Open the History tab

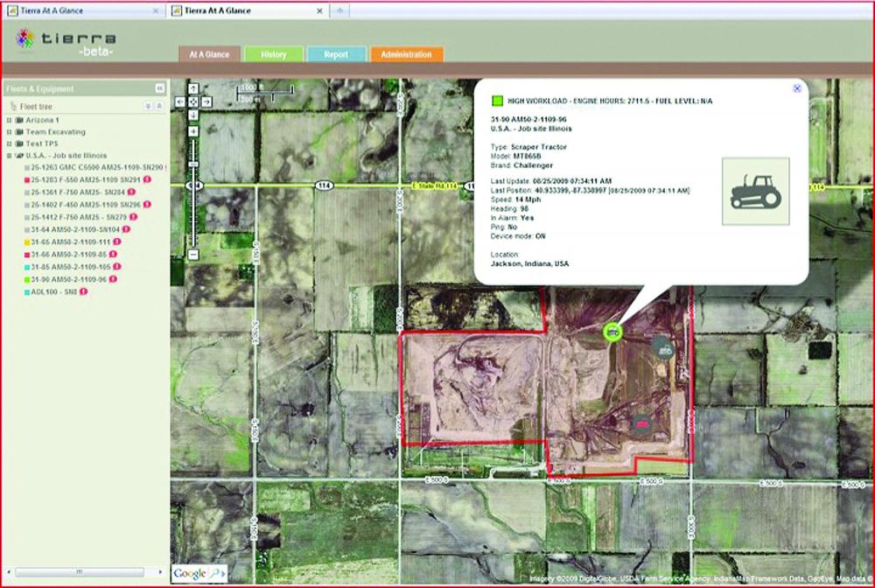click(273, 54)
